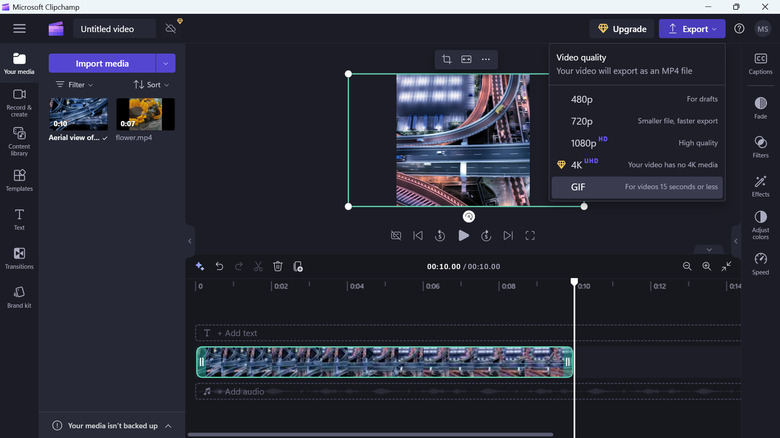Open Text panel in sidebar

tap(19, 219)
